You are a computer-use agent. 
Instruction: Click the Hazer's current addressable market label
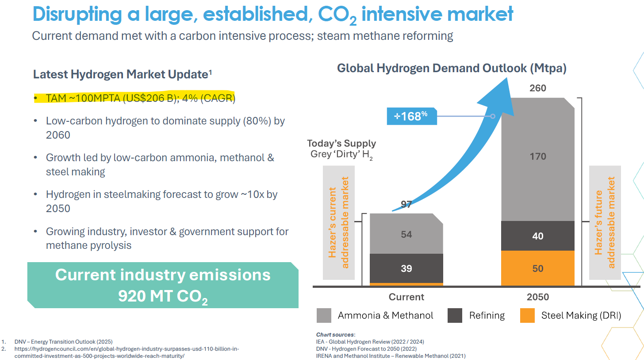(339, 223)
